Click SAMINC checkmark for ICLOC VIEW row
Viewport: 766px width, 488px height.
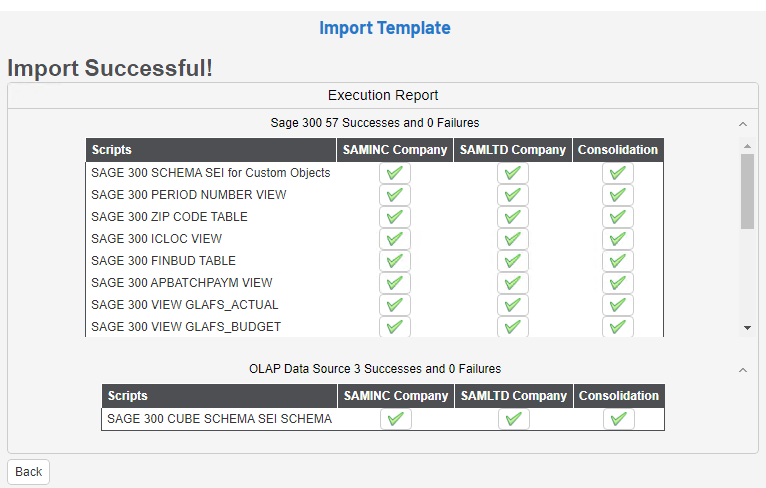click(x=394, y=239)
